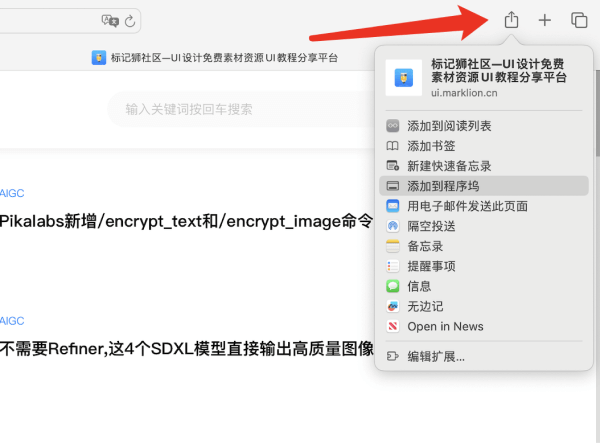Click the AirDrop icon in share menu

(393, 226)
